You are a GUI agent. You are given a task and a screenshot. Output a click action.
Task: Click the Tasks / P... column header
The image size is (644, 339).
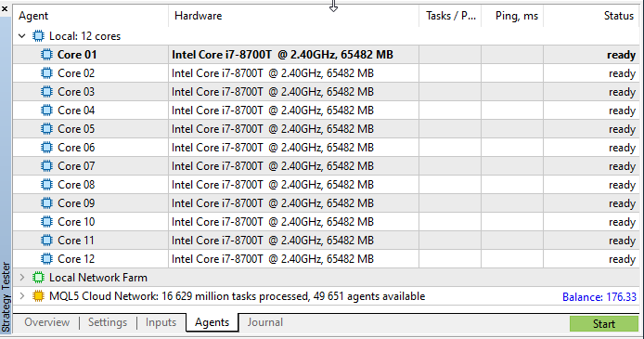tap(450, 16)
